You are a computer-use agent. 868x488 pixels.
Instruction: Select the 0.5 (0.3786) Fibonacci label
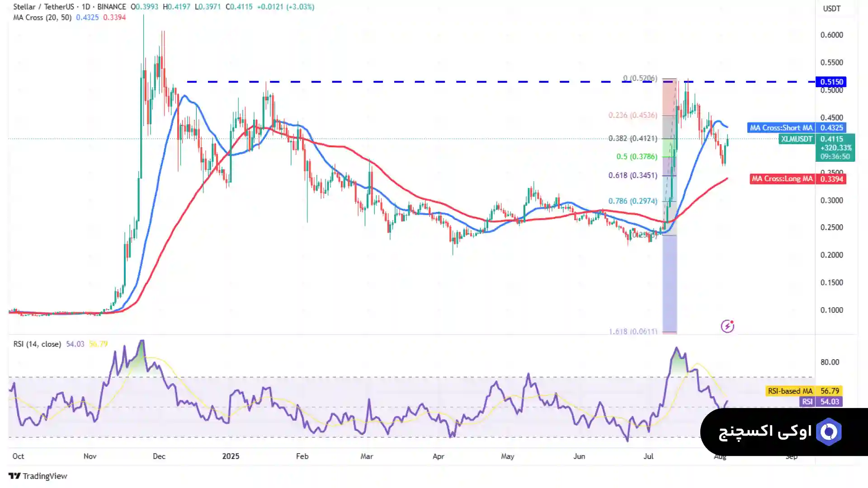pyautogui.click(x=637, y=157)
